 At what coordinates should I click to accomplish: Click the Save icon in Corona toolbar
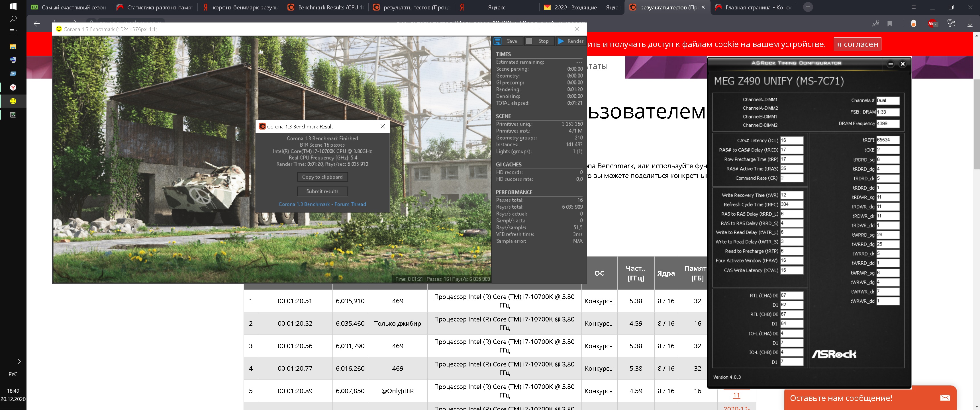tap(498, 41)
